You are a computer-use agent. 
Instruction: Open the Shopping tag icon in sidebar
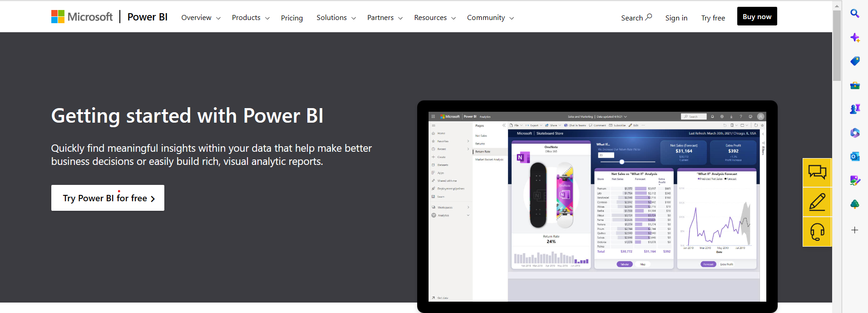tap(855, 61)
